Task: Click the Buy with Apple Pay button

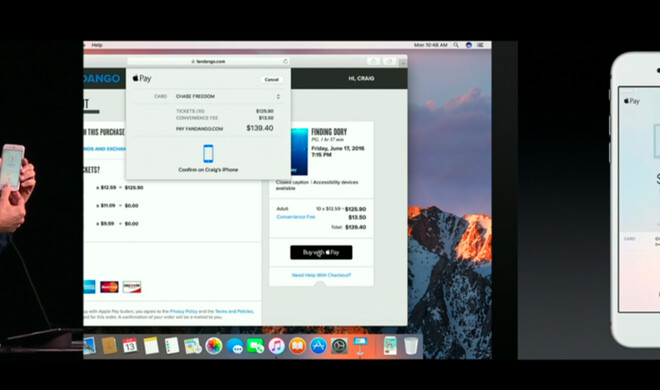Action: tap(321, 252)
